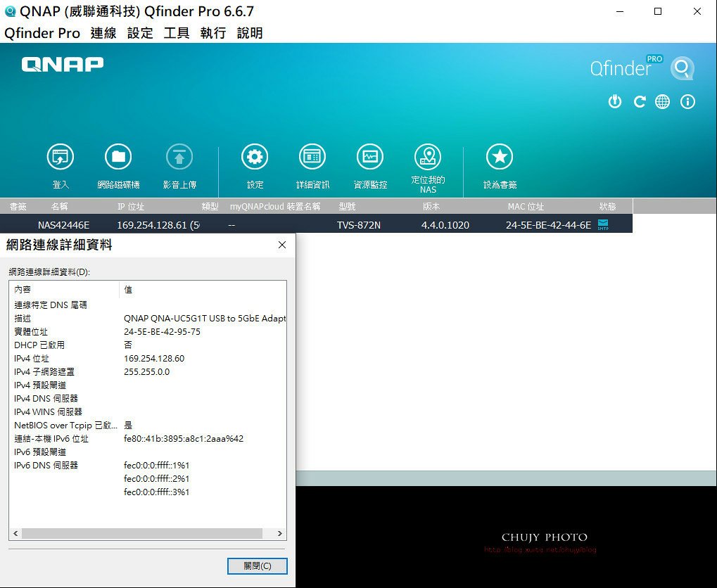717x588 pixels.
Task: Click the Qfinder Pro magnifier logo
Action: coord(683,68)
